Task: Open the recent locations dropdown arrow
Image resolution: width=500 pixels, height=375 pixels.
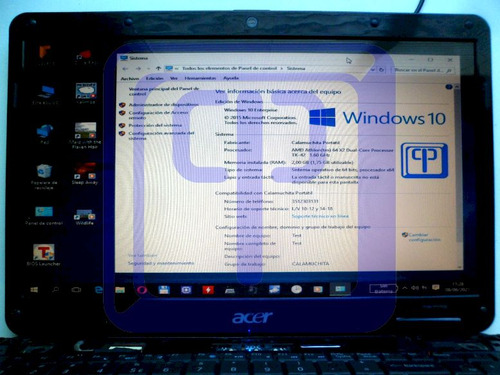Action: tap(149, 69)
